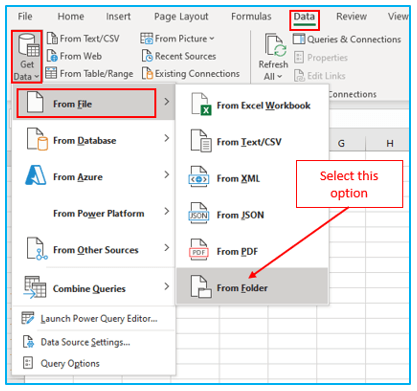
Task: Click the From Folder icon
Action: point(201,287)
